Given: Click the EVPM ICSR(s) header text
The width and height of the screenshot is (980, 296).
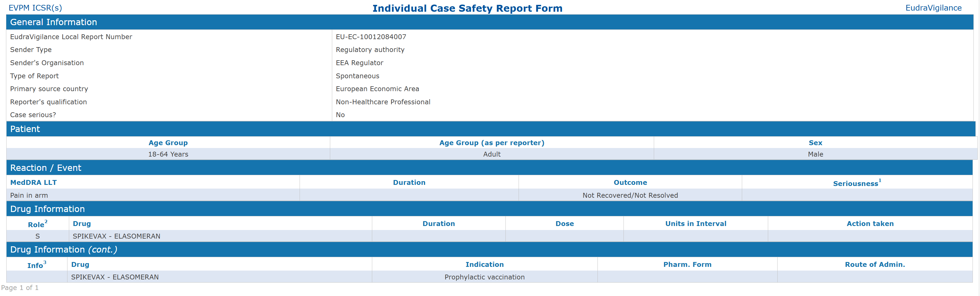Looking at the screenshot, I should point(35,8).
